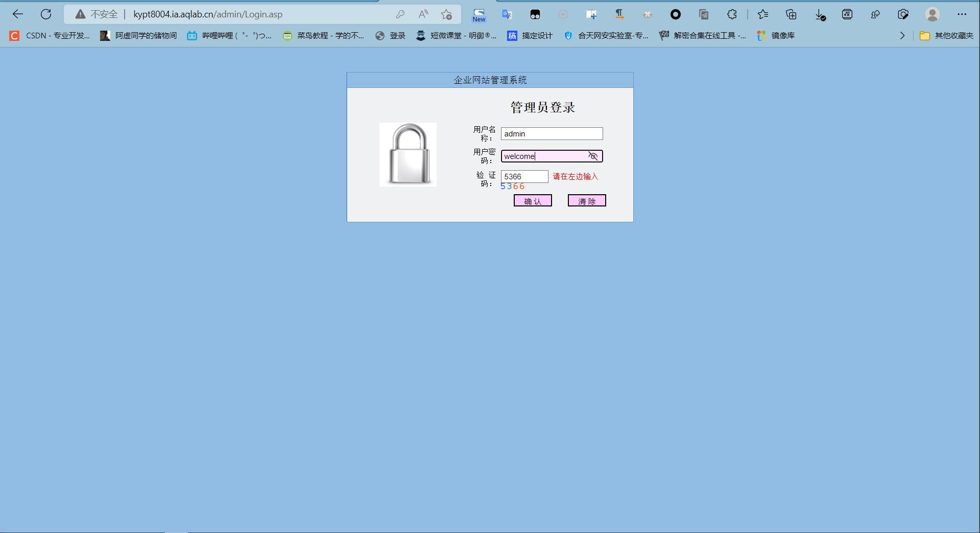Open the math solver toolbar icon

pyautogui.click(x=847, y=14)
